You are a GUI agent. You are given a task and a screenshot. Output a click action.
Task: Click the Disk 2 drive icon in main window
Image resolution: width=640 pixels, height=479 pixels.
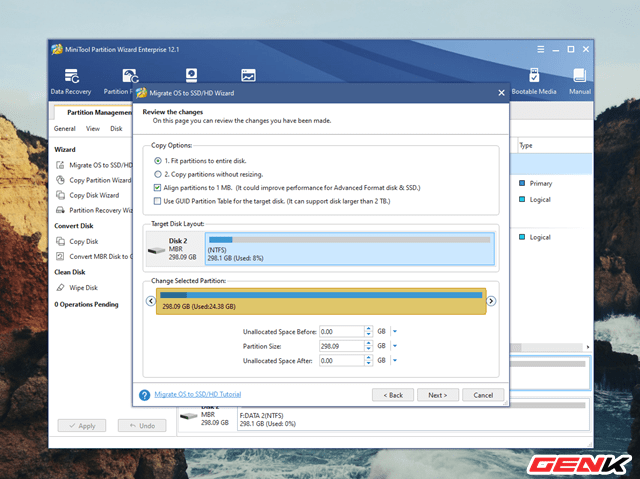click(189, 416)
